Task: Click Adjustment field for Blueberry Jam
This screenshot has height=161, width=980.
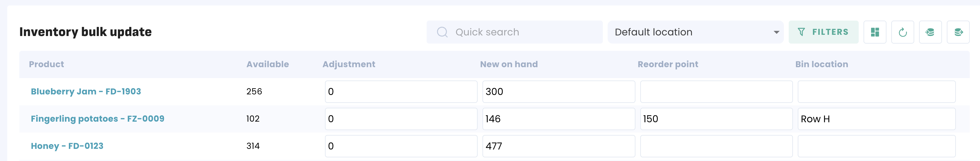Action: click(401, 92)
